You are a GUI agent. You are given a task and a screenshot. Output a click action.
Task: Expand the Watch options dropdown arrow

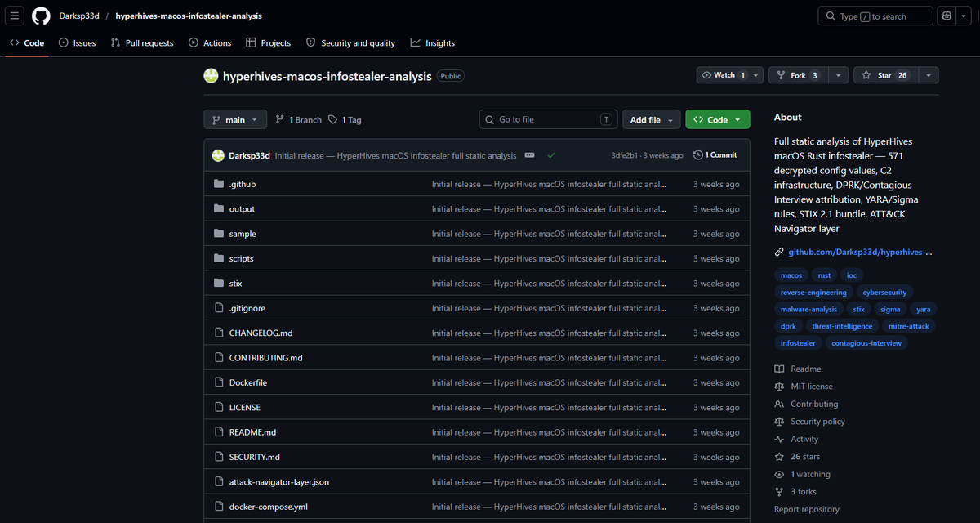pos(756,75)
